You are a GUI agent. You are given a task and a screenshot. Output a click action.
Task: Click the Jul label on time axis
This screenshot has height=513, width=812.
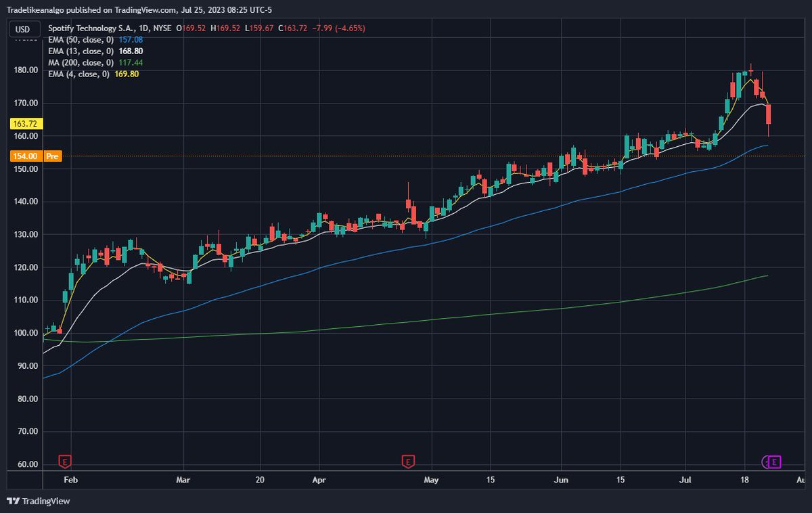(x=685, y=480)
